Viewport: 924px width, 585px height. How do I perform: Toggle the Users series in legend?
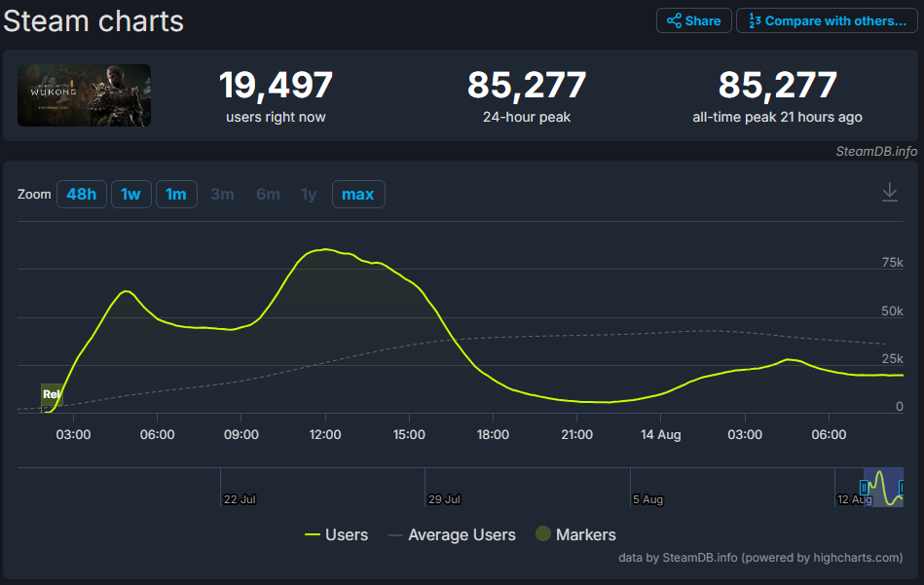(337, 534)
